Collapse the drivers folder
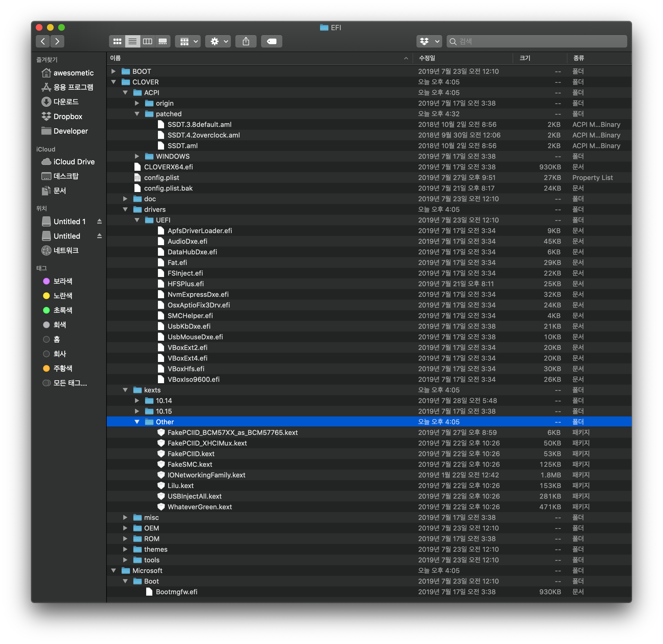663x644 pixels. click(x=125, y=209)
